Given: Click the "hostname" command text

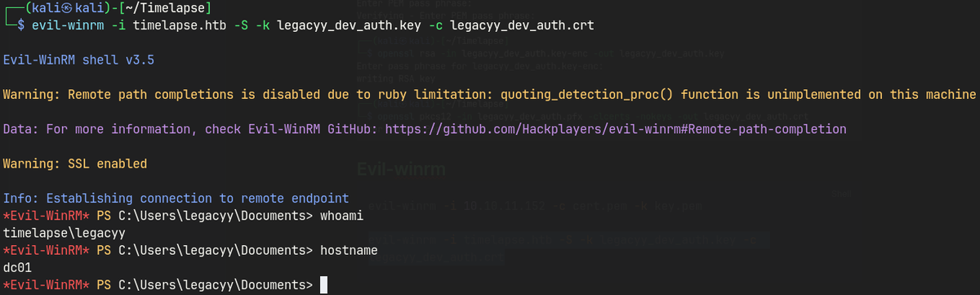Looking at the screenshot, I should coord(348,250).
